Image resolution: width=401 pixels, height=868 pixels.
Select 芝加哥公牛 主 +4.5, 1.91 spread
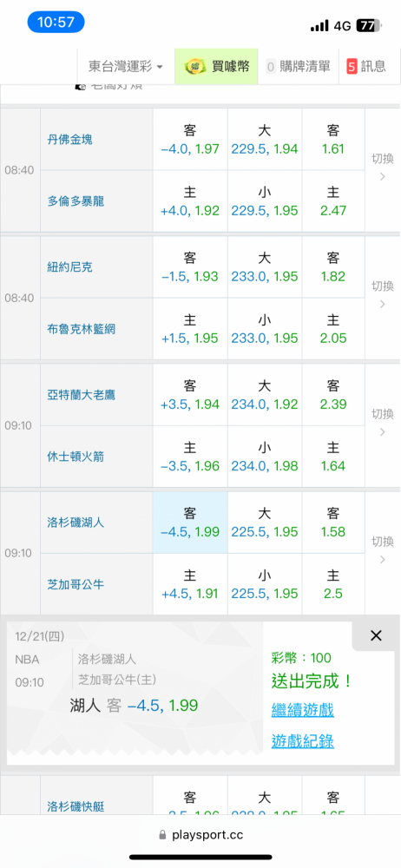click(190, 584)
